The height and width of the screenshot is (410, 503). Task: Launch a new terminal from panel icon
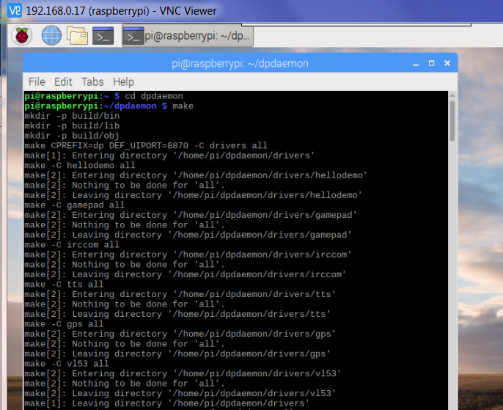click(103, 36)
